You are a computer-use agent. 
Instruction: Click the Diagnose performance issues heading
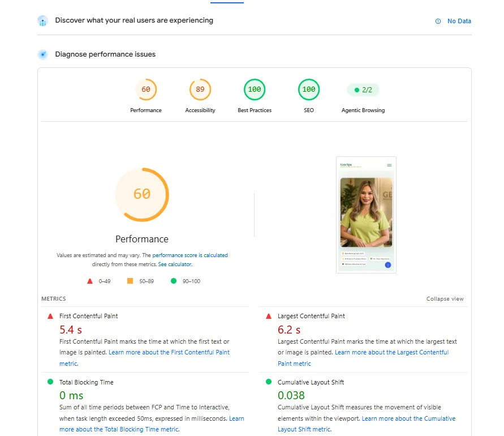[105, 54]
